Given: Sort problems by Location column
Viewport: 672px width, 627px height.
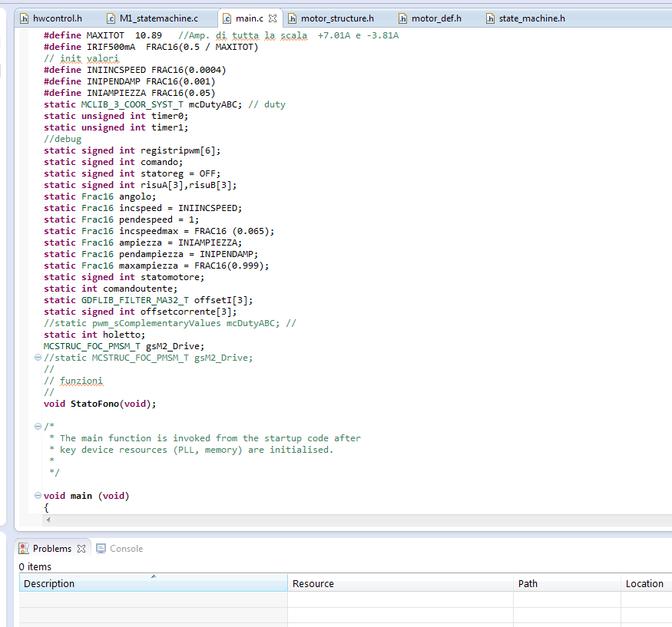Looking at the screenshot, I should pyautogui.click(x=647, y=583).
